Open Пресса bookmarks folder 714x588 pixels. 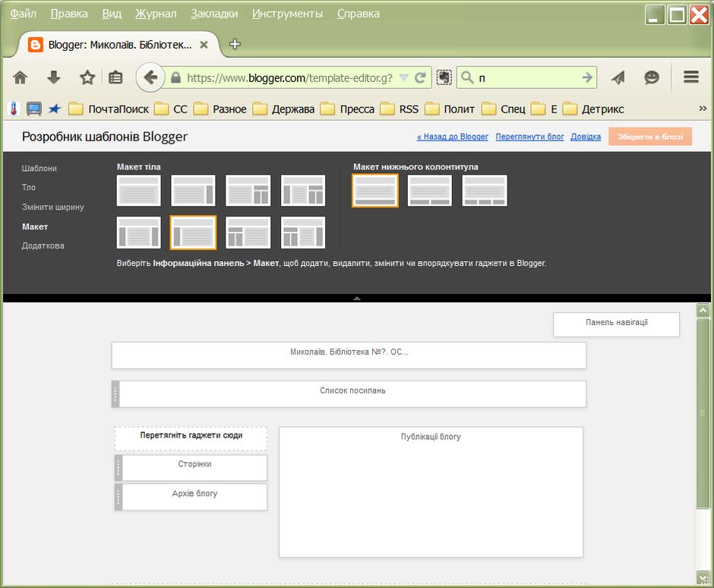(347, 109)
